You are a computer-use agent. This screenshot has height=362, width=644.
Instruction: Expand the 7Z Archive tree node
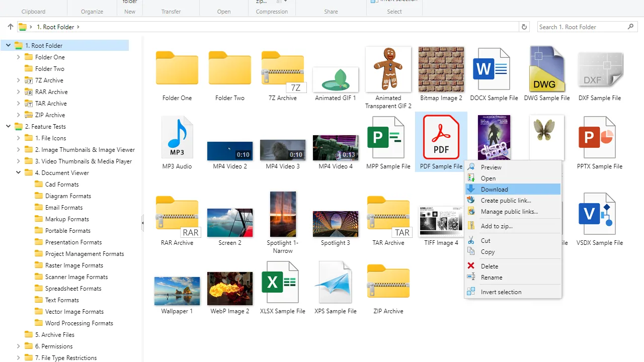(18, 80)
